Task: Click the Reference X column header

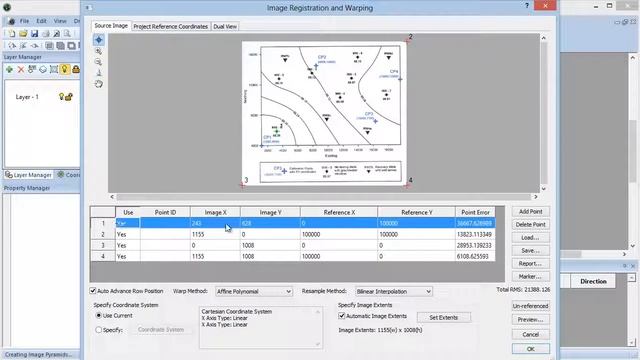Action: click(x=339, y=212)
